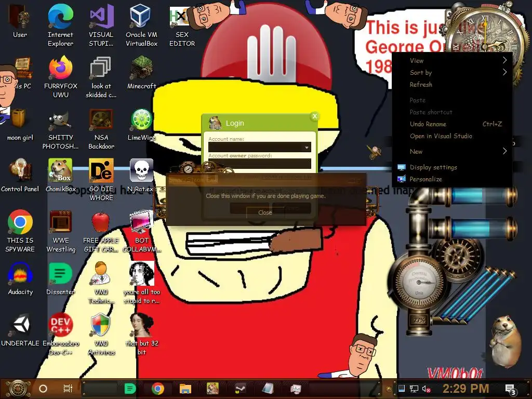
Task: Switch to ChomikBox on the taskbar
Action: point(212,389)
